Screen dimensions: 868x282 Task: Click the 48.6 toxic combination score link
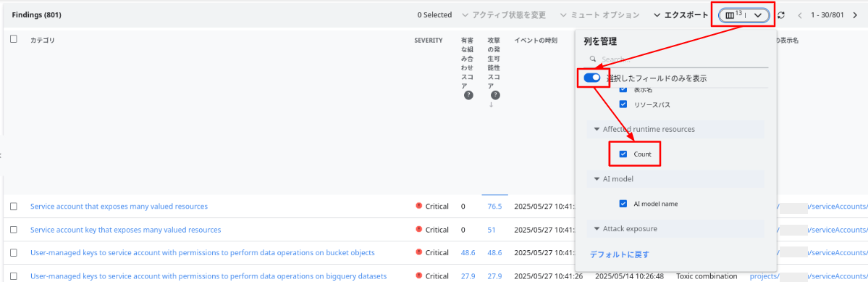click(x=468, y=252)
